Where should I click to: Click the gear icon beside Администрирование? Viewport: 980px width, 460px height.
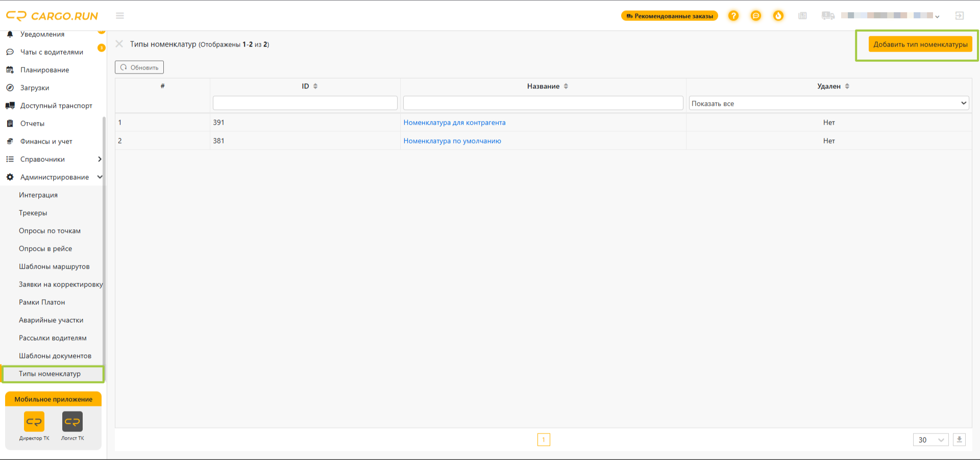point(10,177)
